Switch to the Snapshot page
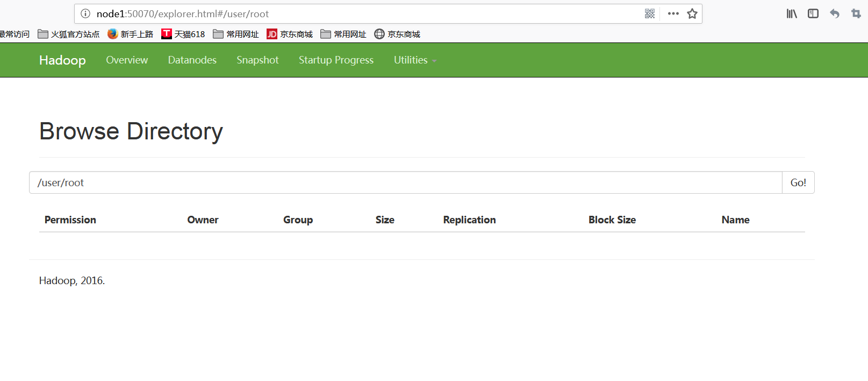Screen dimensions: 868x381 point(257,60)
